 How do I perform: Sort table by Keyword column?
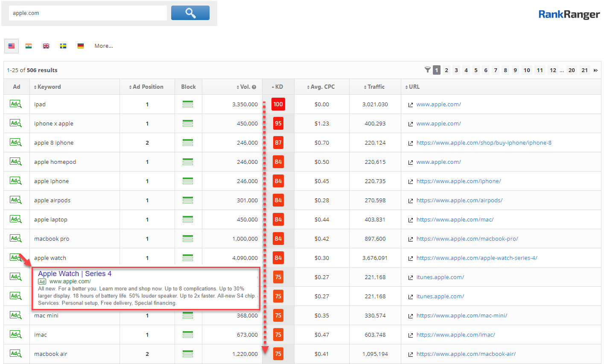point(49,87)
